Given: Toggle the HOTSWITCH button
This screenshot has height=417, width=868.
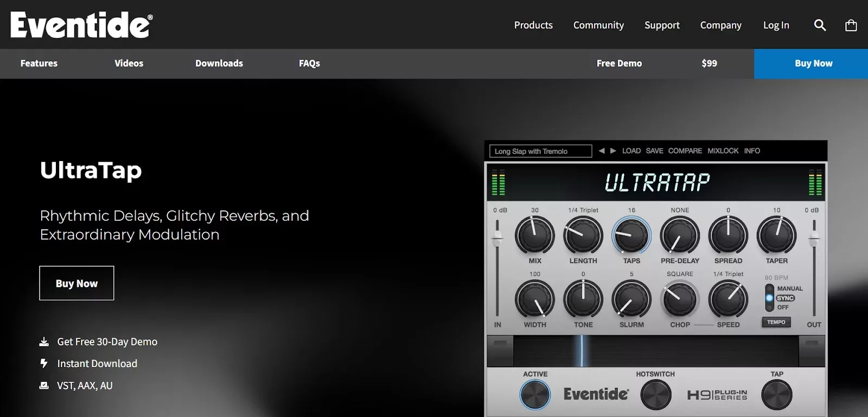Looking at the screenshot, I should click(655, 395).
